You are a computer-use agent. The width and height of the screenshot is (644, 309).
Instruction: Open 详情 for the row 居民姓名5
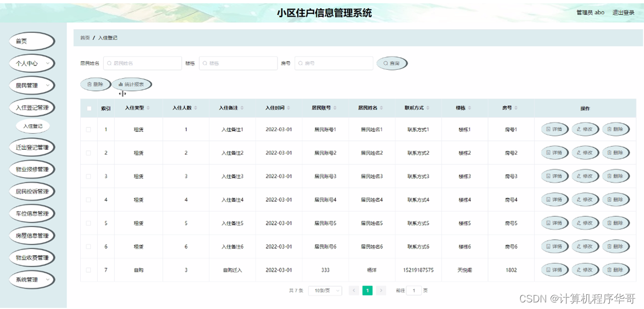(555, 223)
